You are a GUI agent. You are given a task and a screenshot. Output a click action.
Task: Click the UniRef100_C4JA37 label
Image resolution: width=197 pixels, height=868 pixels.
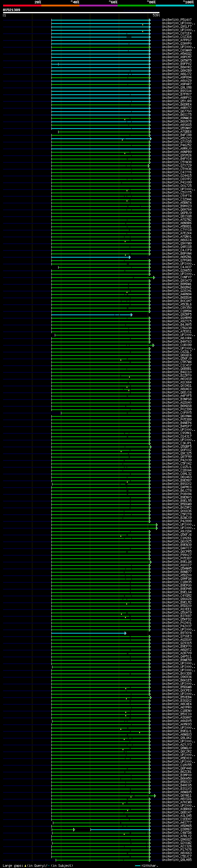coord(177,267)
